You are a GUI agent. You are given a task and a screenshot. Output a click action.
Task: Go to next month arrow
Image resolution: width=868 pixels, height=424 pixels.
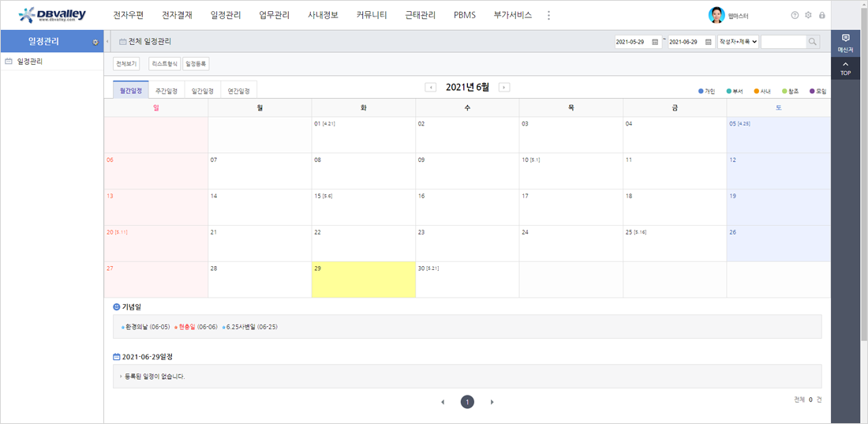pyautogui.click(x=504, y=87)
